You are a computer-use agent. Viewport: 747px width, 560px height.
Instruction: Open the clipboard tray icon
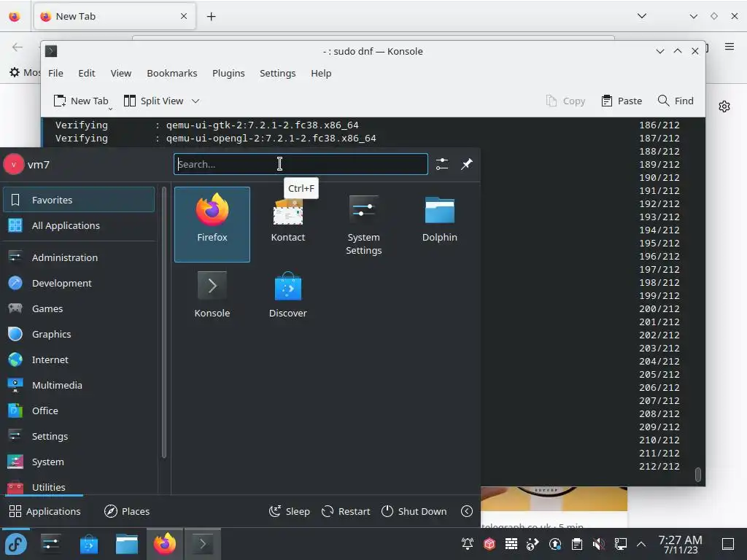point(577,544)
